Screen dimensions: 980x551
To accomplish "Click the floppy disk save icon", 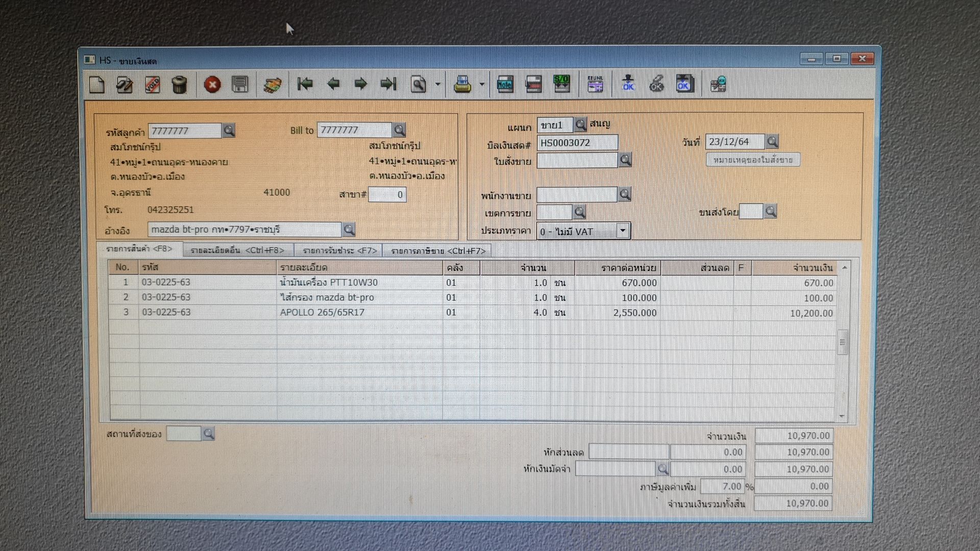I will 240,85.
